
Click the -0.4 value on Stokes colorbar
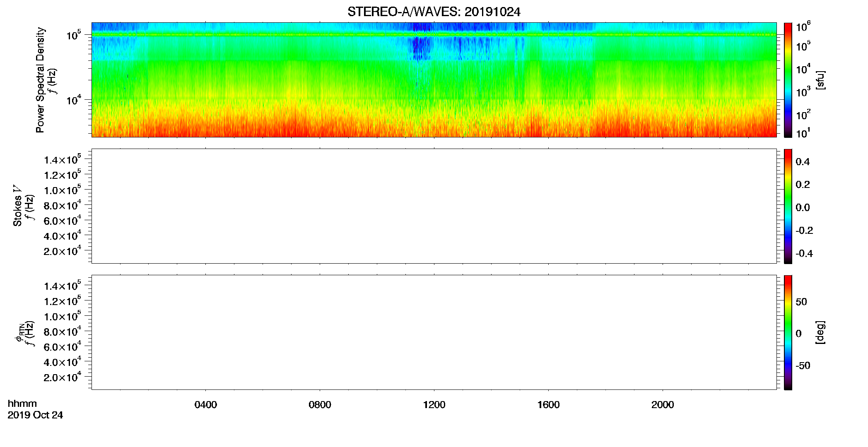pos(804,254)
